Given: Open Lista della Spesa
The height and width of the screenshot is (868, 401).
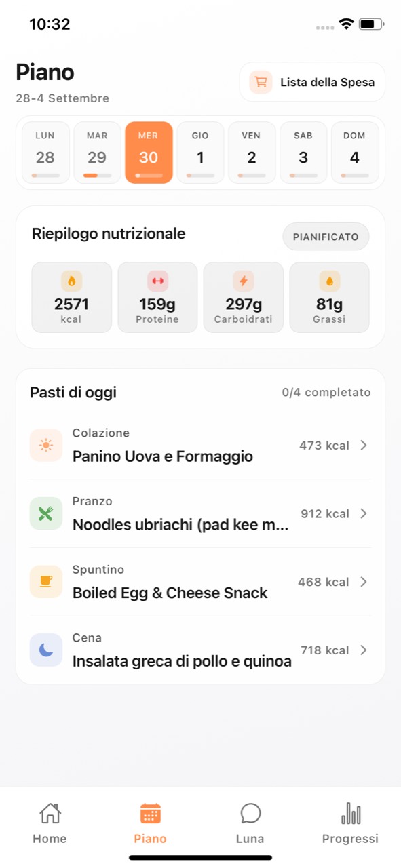Looking at the screenshot, I should pos(312,83).
